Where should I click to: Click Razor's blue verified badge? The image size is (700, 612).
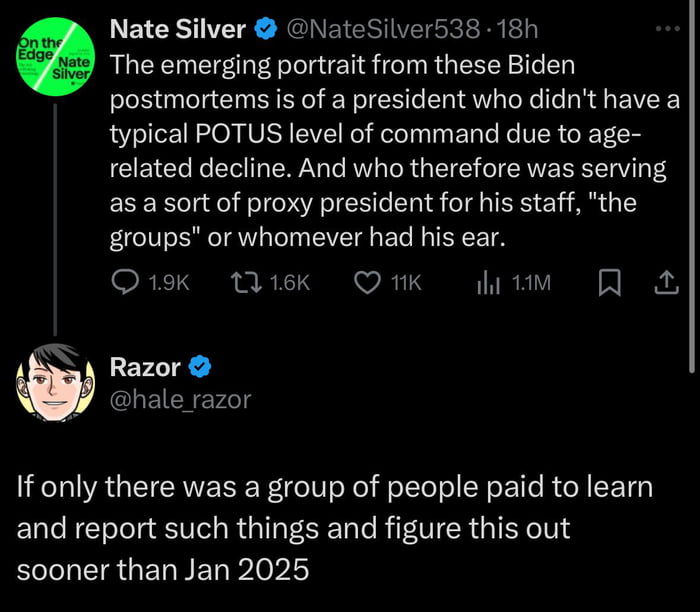pyautogui.click(x=200, y=367)
